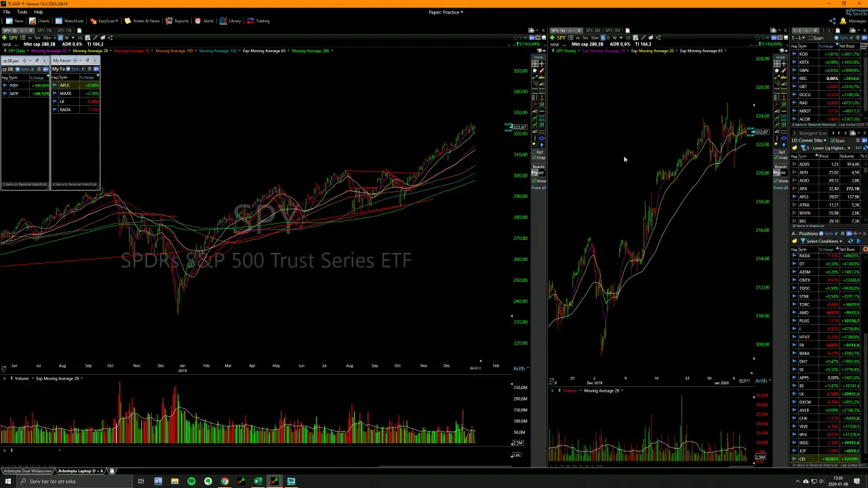Toggle the Show checkbox in left drawing toolbar
Screen dimensions: 868x488
click(534, 181)
